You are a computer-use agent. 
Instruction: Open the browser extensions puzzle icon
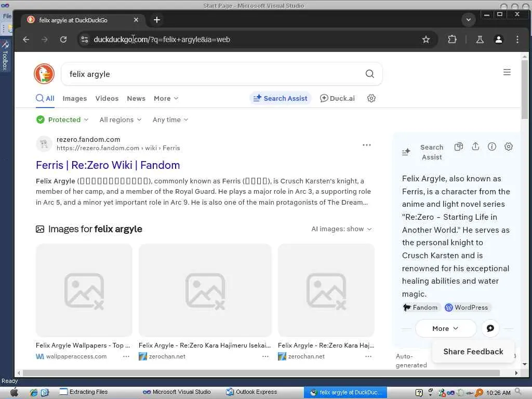(452, 39)
